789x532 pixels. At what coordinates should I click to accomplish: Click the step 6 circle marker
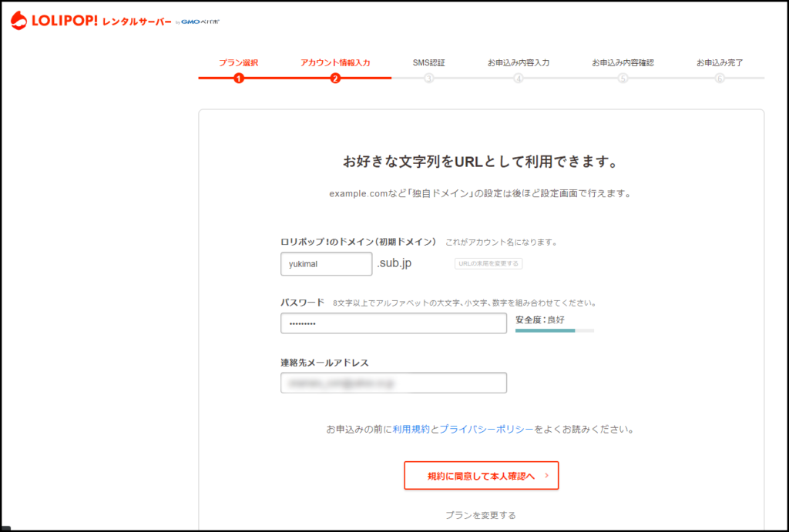tap(720, 78)
